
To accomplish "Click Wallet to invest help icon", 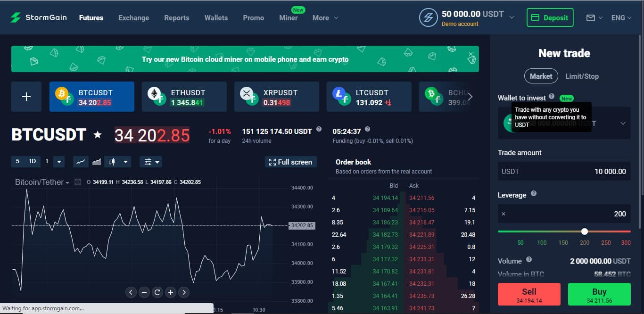I will click(552, 97).
